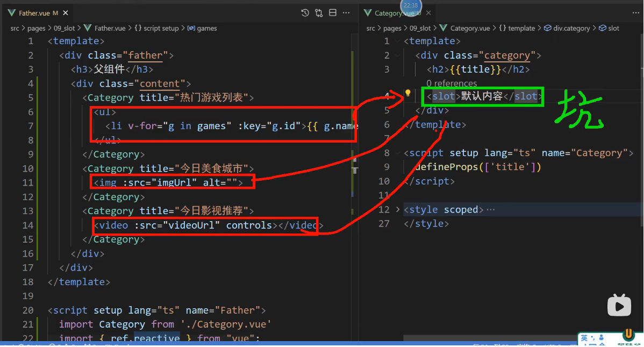Open More Actions menu of right editor group
The height and width of the screenshot is (347, 644).
[636, 13]
